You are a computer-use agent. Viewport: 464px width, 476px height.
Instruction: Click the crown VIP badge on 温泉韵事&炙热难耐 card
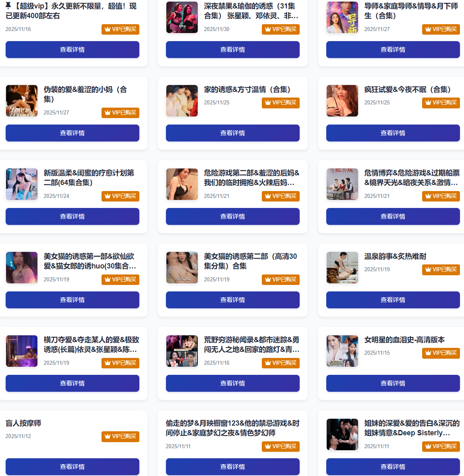441,270
